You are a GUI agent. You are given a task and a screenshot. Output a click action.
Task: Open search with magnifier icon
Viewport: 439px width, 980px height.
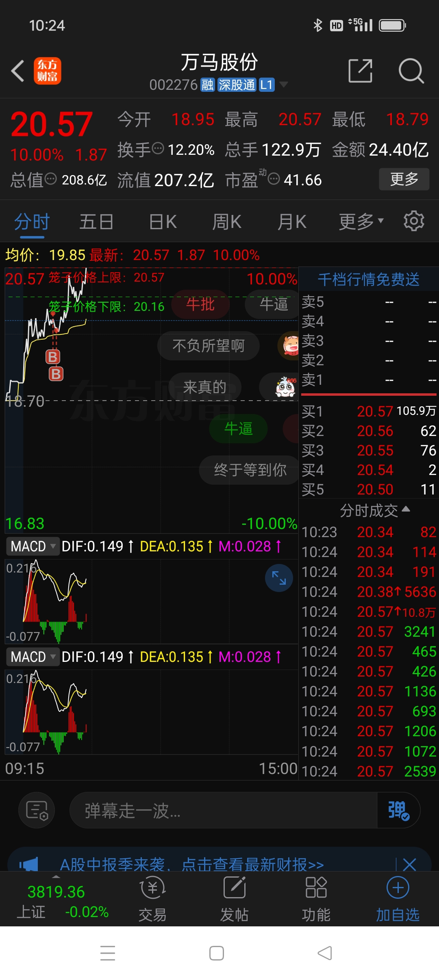(411, 71)
